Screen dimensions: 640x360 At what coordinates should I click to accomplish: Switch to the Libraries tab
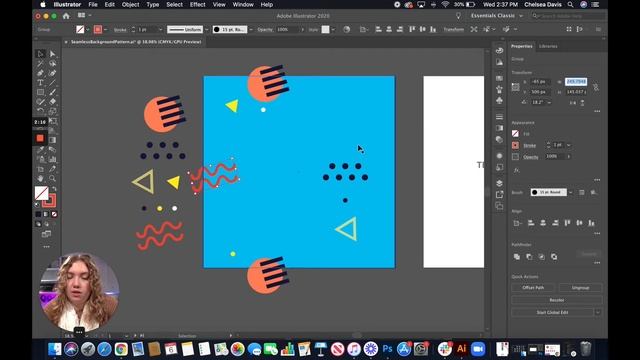coord(548,46)
